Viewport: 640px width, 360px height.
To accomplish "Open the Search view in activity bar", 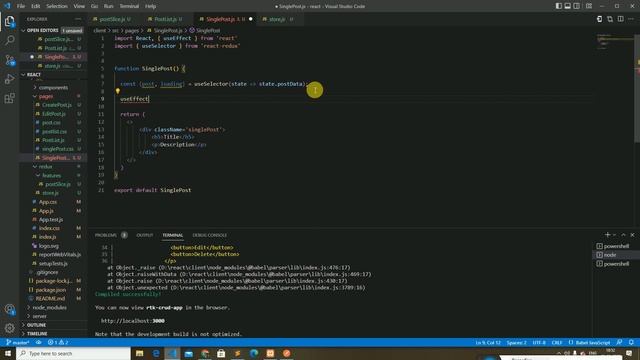I will (x=9, y=40).
